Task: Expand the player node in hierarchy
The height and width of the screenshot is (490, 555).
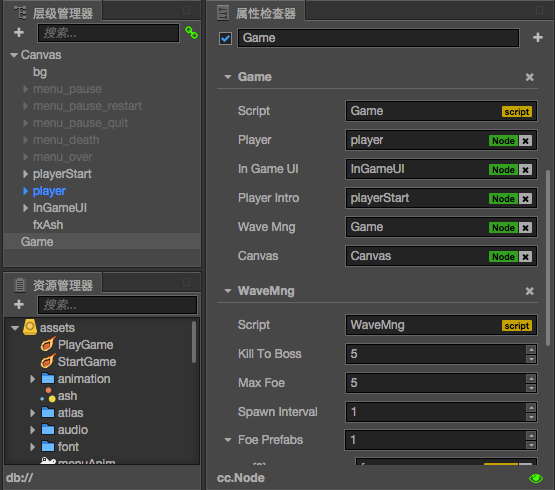Action: point(25,191)
